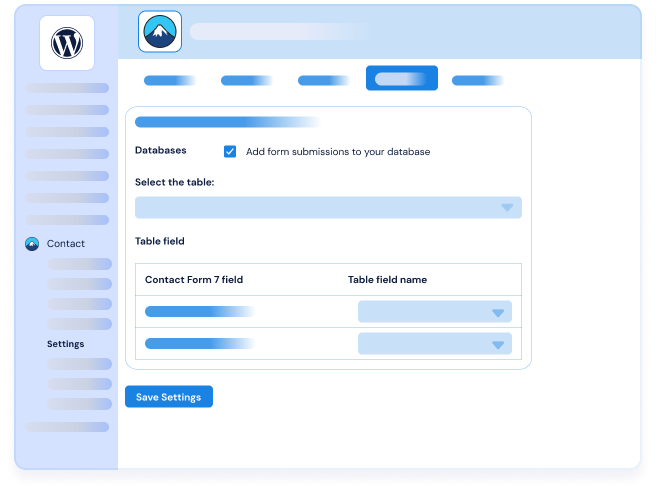
Task: Open the Select the table dropdown
Action: pos(328,207)
